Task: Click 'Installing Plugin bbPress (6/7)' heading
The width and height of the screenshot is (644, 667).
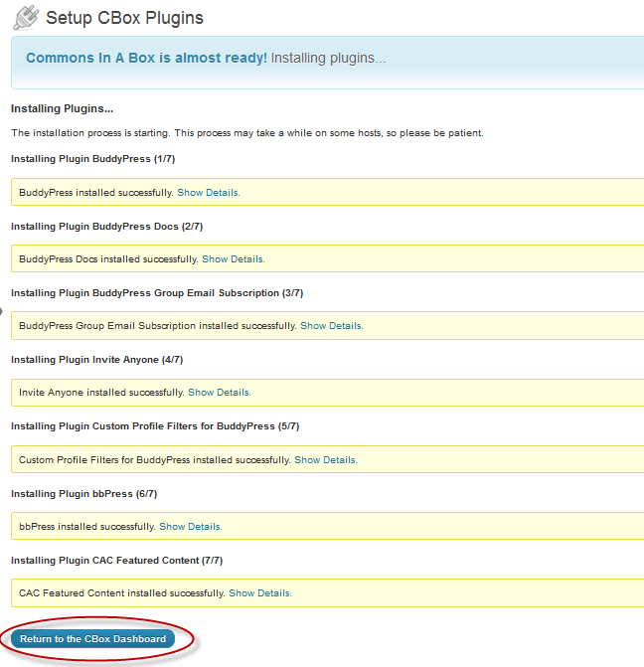Action: (84, 494)
